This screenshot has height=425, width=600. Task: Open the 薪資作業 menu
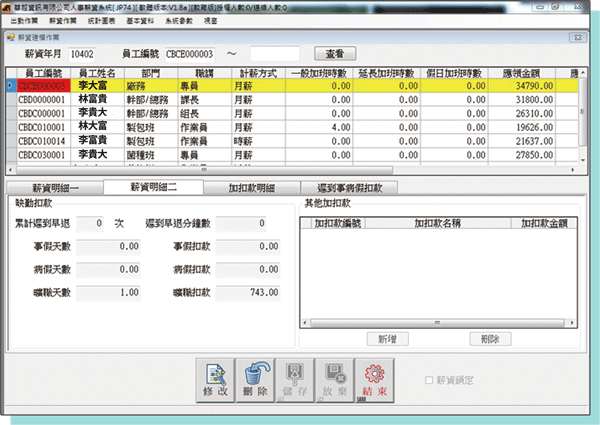(x=64, y=19)
